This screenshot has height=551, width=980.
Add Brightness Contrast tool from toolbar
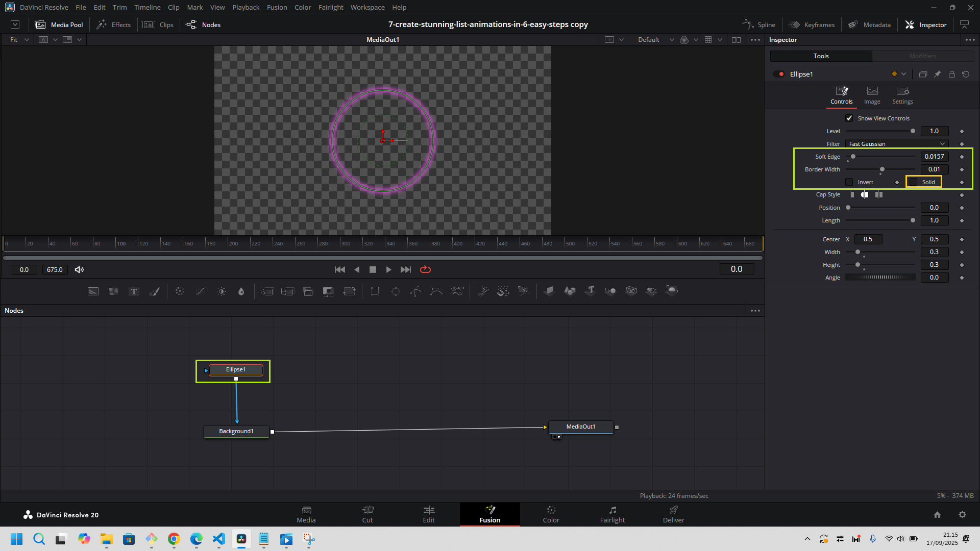pyautogui.click(x=222, y=291)
